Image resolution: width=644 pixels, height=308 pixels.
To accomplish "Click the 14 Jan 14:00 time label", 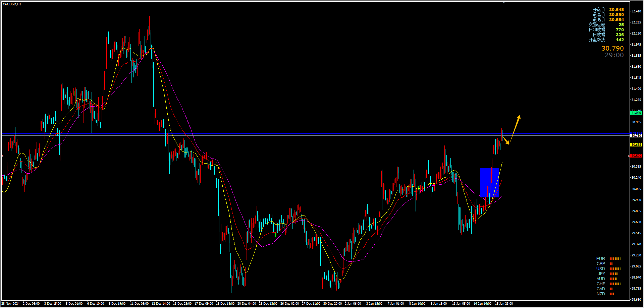I will [x=482, y=304].
